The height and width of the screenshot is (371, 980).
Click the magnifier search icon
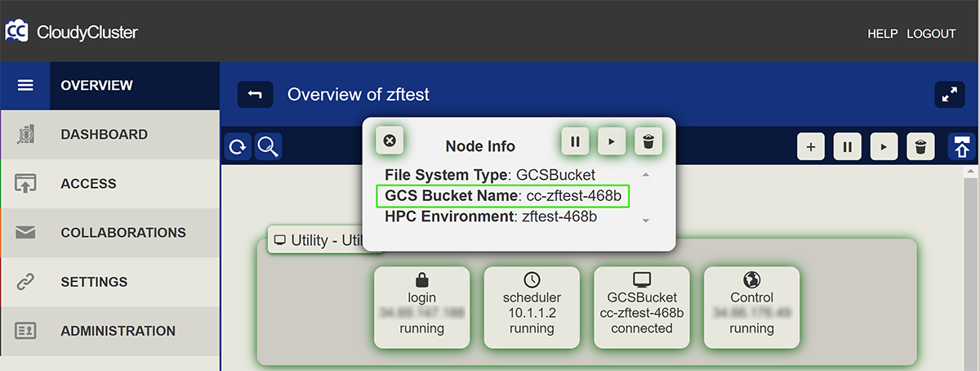[268, 147]
